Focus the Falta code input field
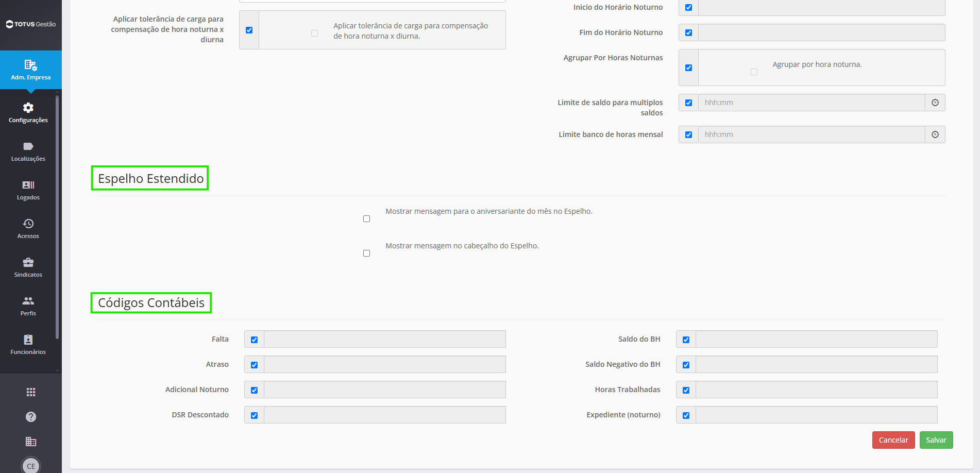This screenshot has width=980, height=473. click(385, 339)
